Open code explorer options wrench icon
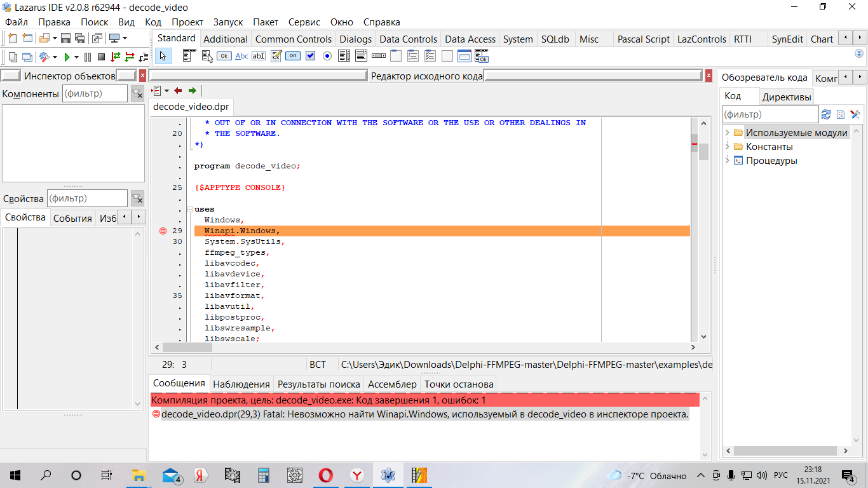The image size is (868, 488). point(855,114)
